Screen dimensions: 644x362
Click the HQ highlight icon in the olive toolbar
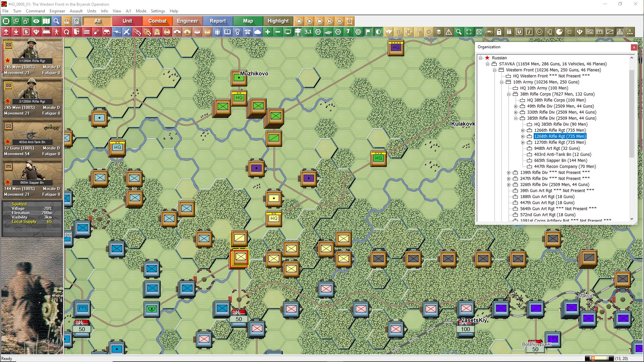pyautogui.click(x=590, y=32)
